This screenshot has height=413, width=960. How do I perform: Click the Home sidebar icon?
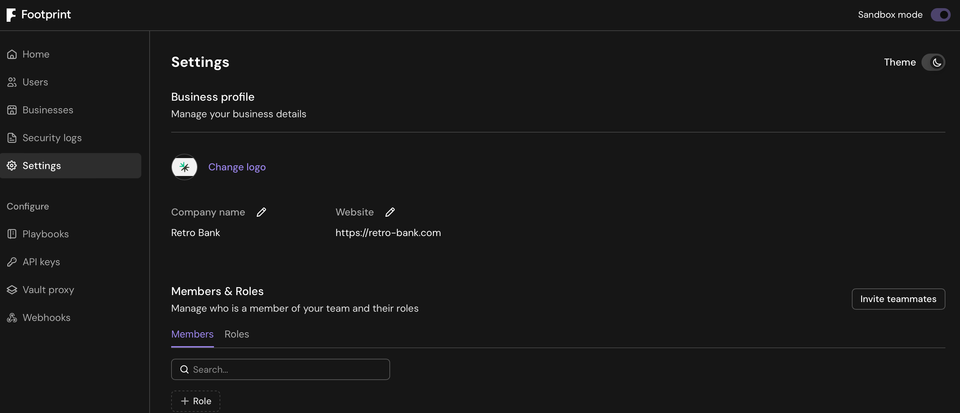(12, 54)
